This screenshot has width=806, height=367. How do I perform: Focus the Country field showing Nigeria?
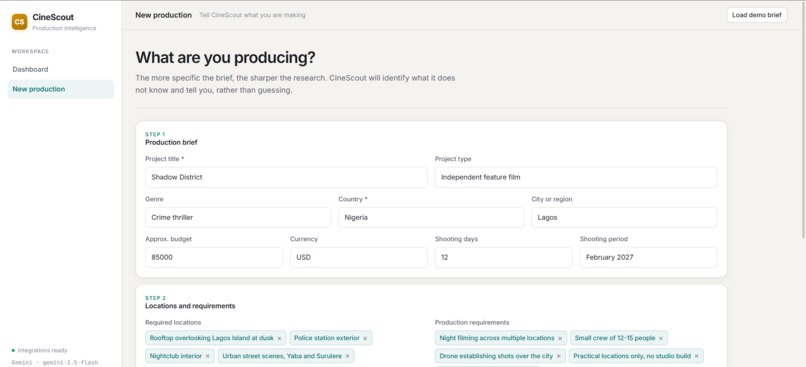(x=431, y=217)
